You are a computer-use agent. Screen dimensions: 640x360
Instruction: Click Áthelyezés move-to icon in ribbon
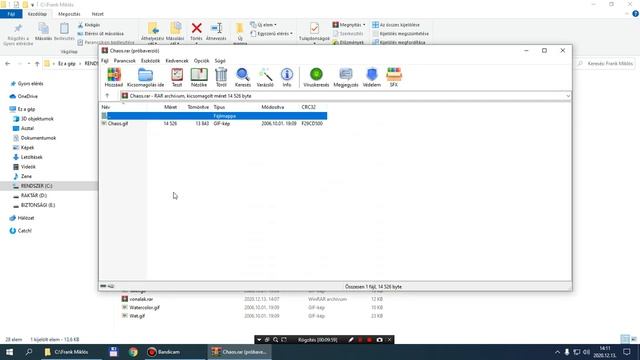[x=153, y=31]
